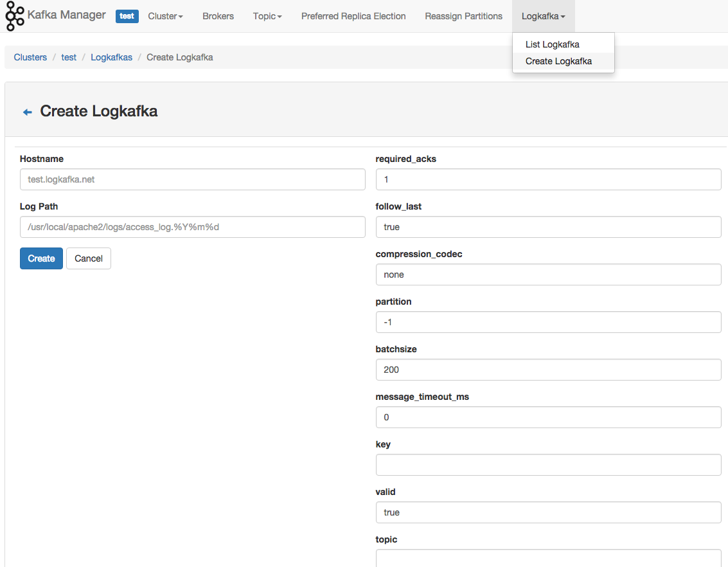Click the blue Create button
This screenshot has width=728, height=567.
pyautogui.click(x=41, y=258)
